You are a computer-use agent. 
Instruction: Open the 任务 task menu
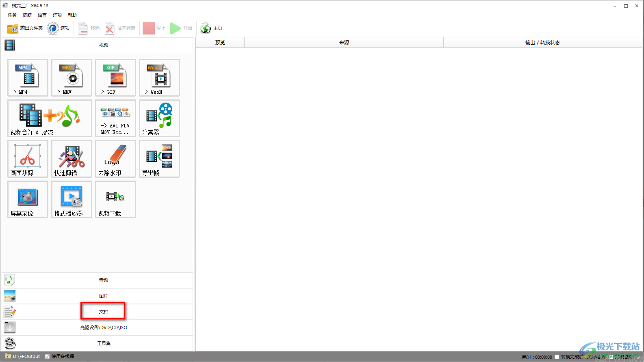pos(12,15)
